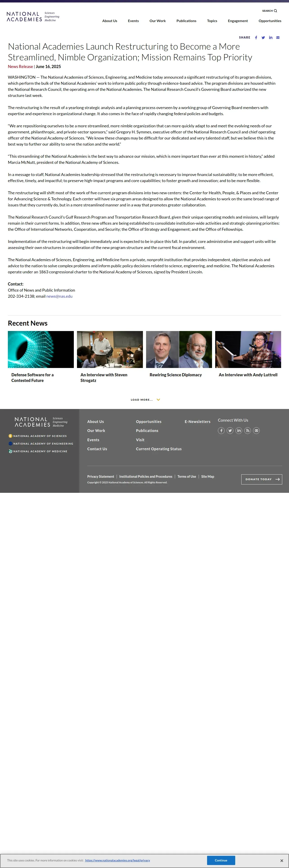Share article on Twitter from header
Viewport: 289px width, 868px height.
click(263, 38)
